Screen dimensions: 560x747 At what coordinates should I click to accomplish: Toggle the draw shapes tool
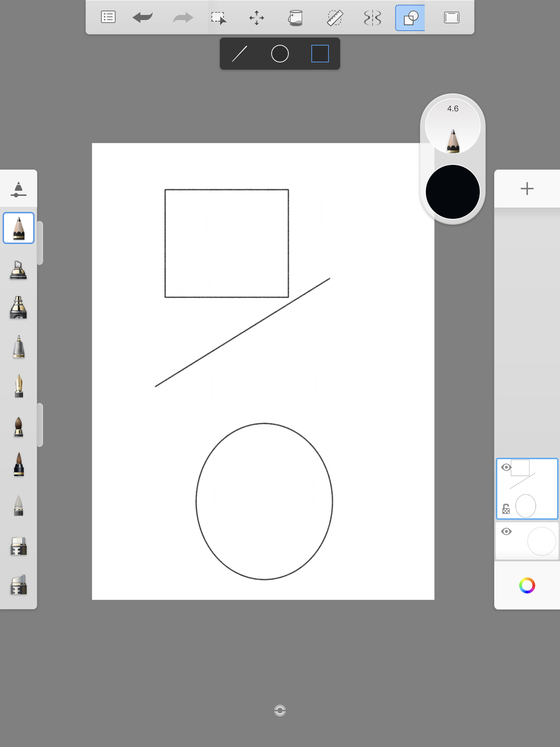coord(410,18)
